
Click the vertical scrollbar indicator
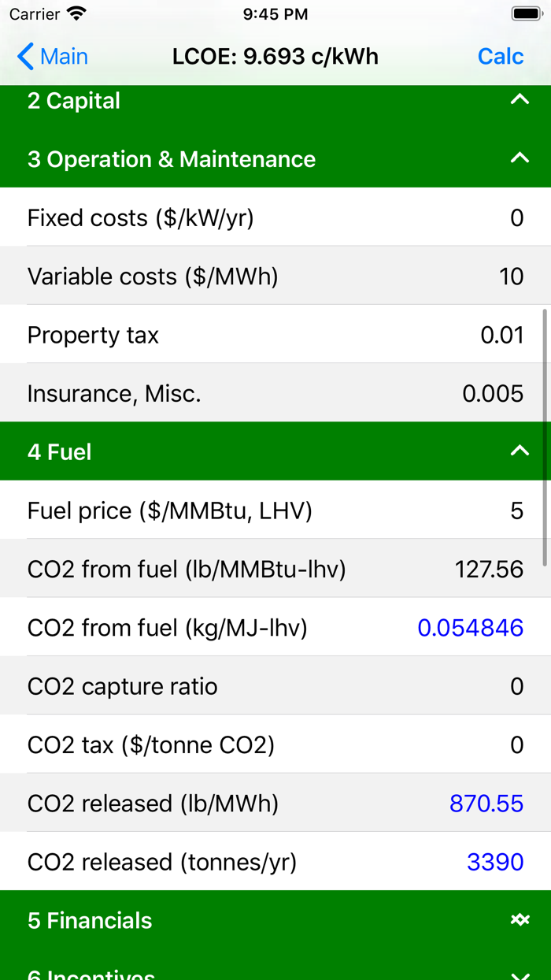(545, 437)
